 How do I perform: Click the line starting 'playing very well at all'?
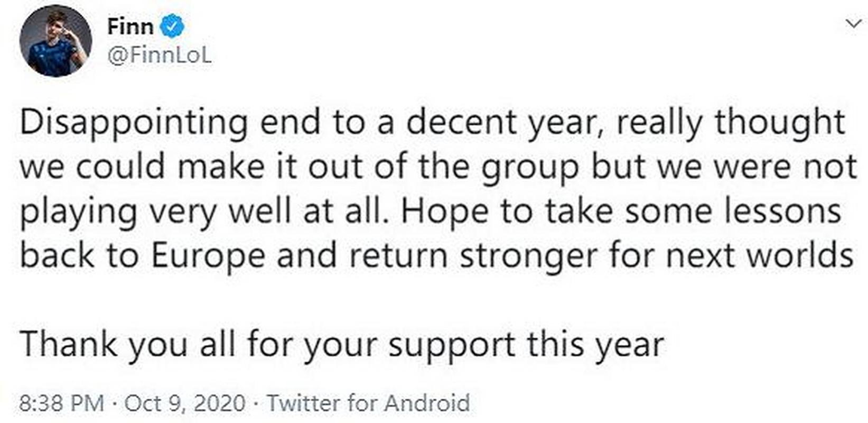coord(431,212)
